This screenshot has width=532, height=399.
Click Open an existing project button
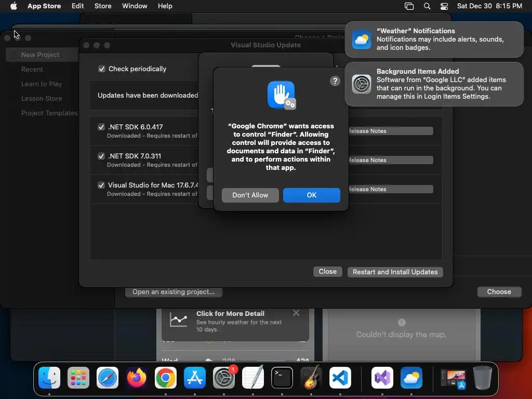174,292
